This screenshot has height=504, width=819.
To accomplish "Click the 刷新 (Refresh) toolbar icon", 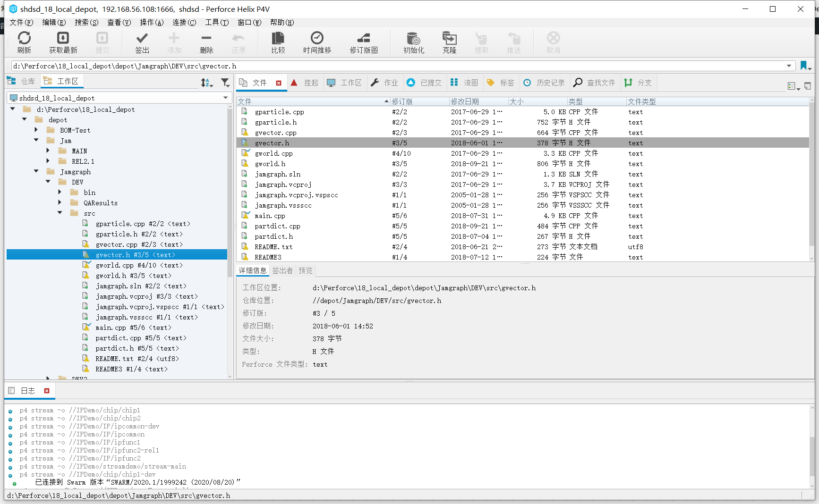I will 24,42.
